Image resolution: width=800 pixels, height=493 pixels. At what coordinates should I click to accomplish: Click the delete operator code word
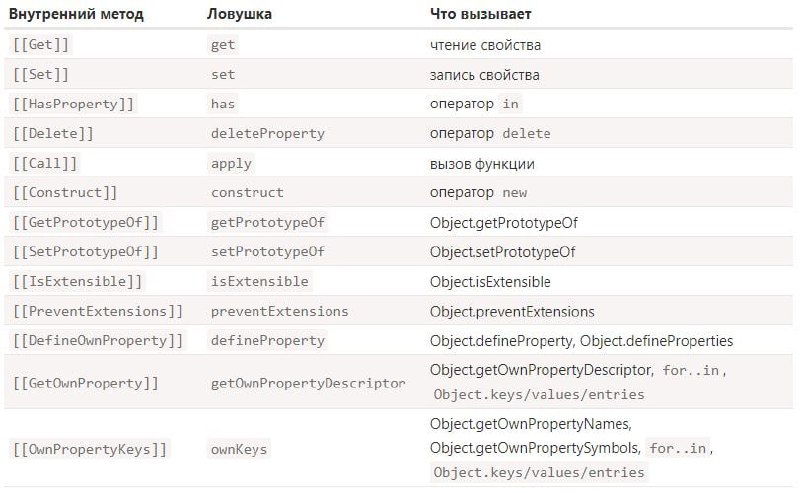[527, 133]
